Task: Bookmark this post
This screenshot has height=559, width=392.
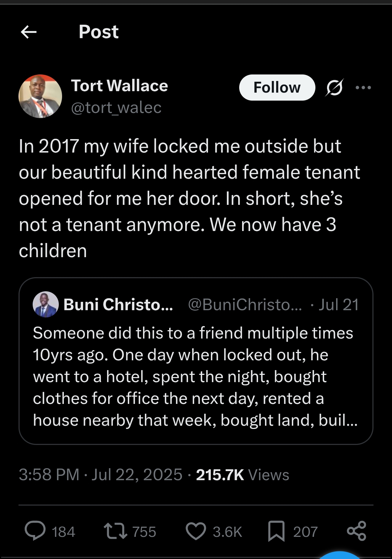Action: pyautogui.click(x=276, y=531)
